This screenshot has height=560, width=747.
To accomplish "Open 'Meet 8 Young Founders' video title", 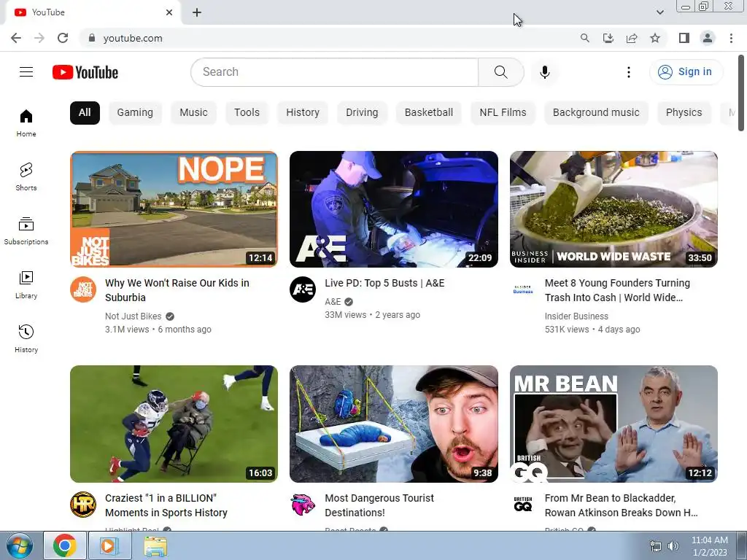I will [617, 290].
